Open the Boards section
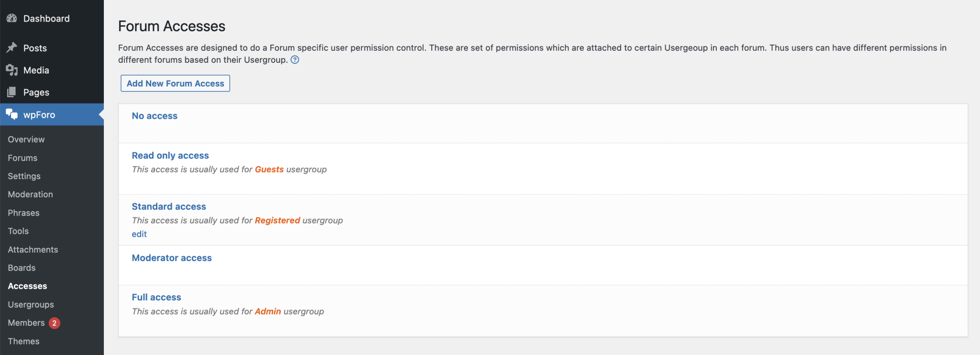The height and width of the screenshot is (355, 980). point(22,267)
